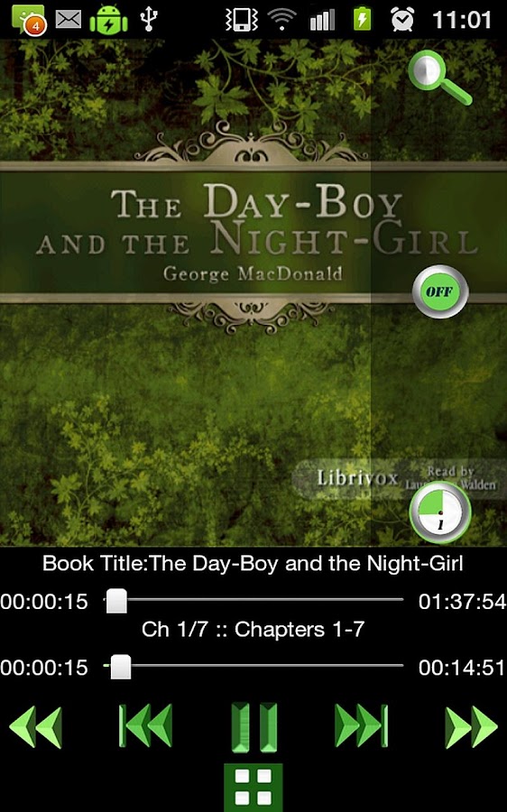
Task: Tap the Librivox logo on cover
Action: pyautogui.click(x=357, y=477)
